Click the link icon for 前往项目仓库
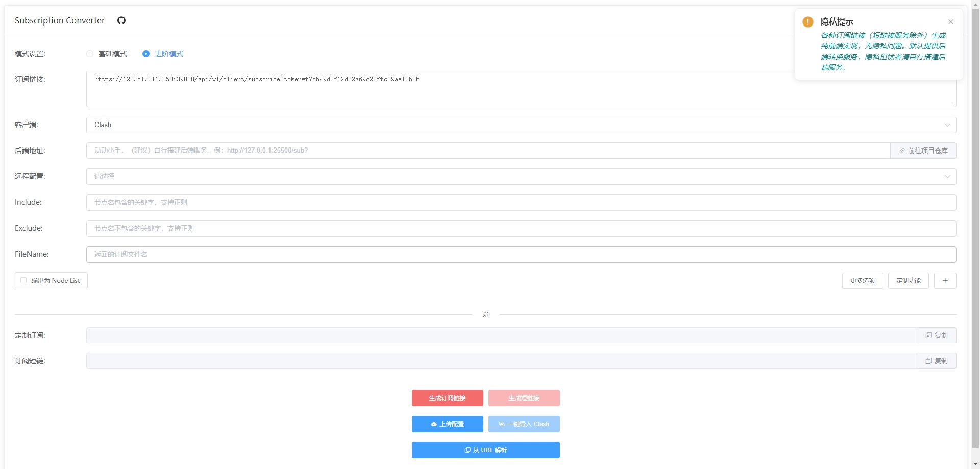 coord(902,151)
